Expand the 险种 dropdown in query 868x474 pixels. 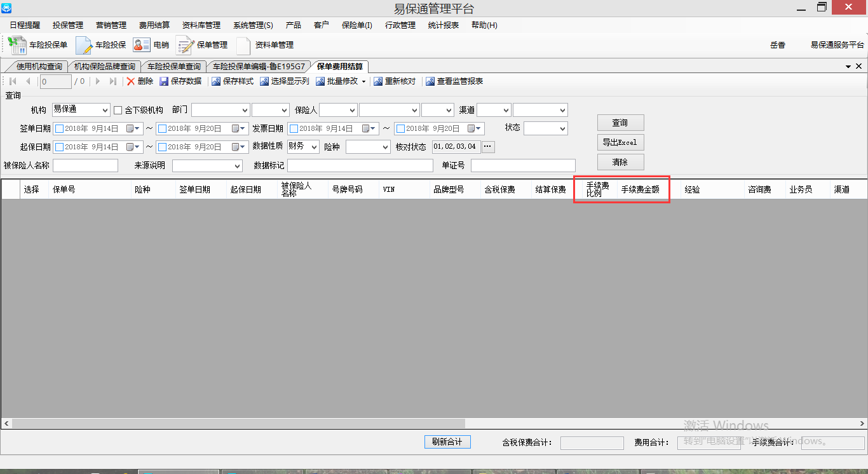point(368,147)
